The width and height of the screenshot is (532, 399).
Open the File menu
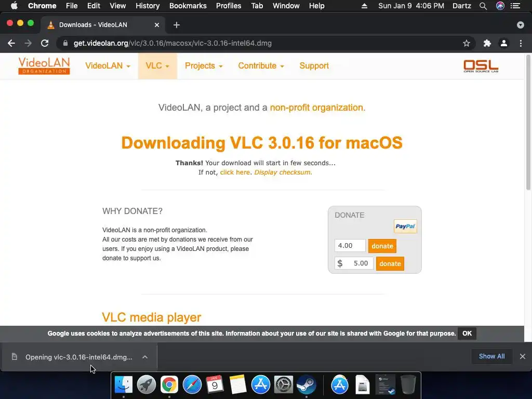(72, 6)
